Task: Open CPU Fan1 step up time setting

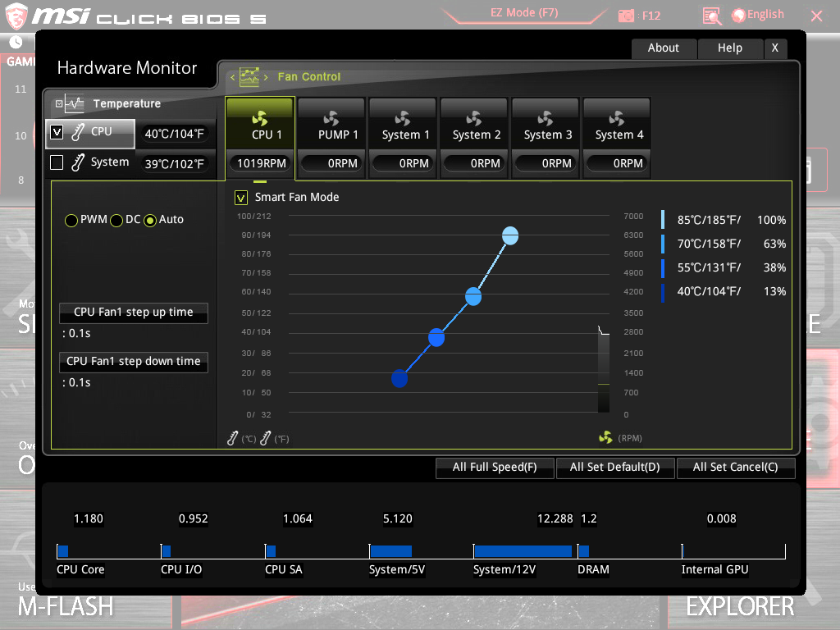Action: (x=134, y=313)
